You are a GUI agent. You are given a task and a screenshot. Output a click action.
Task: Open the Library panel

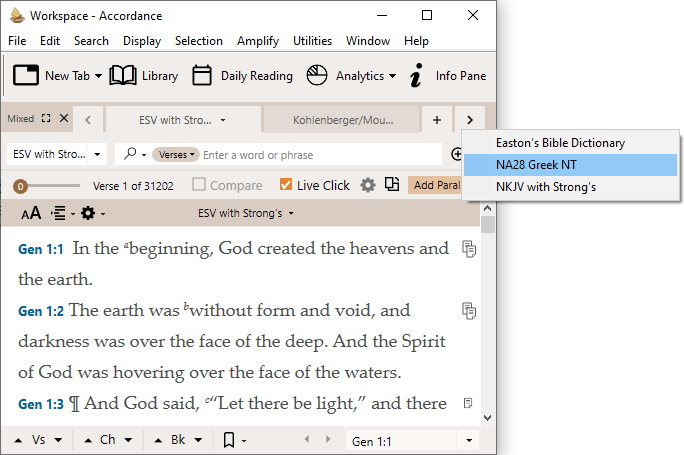[143, 76]
